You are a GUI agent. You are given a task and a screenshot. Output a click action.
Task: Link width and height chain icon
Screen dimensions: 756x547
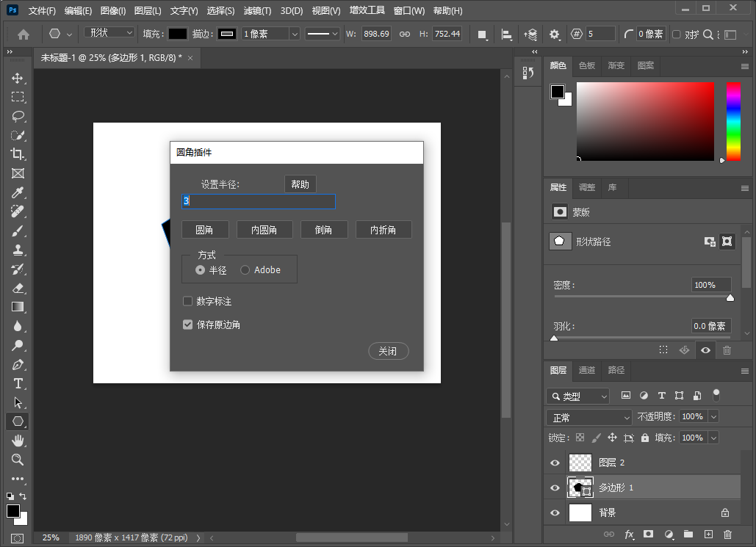[x=405, y=34]
